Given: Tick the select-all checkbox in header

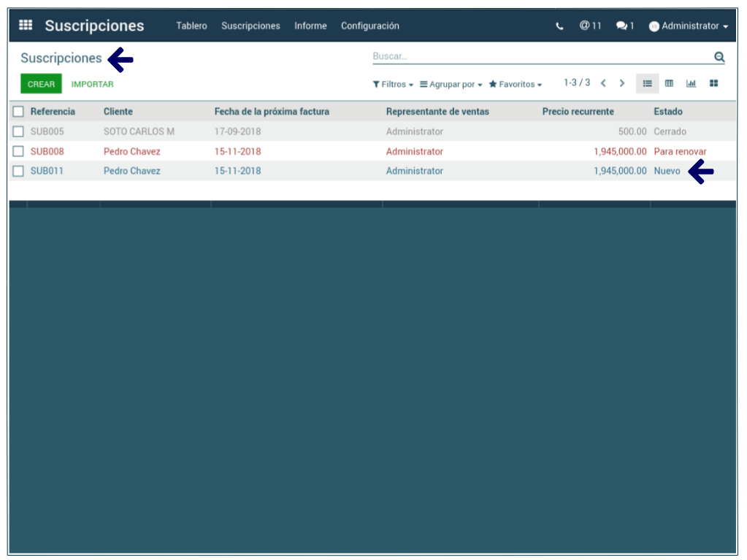Looking at the screenshot, I should coord(18,112).
